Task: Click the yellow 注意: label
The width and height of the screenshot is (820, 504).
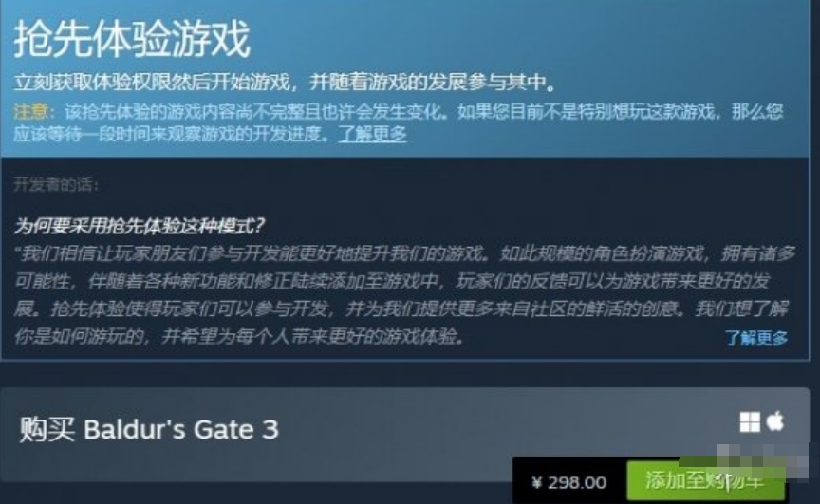Action: (x=32, y=111)
